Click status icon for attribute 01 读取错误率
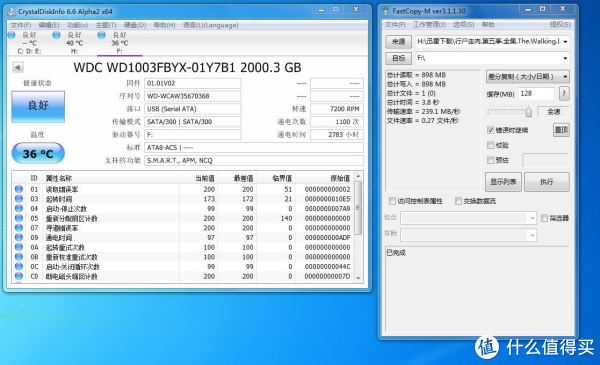 tap(19, 189)
